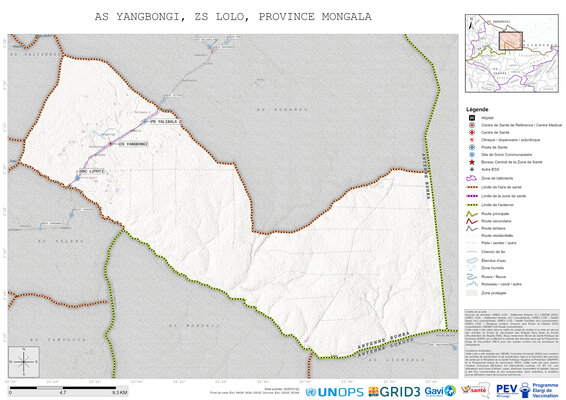Click the red star Bureau Central icon
Viewport: 566px width, 400px height.
[471, 162]
